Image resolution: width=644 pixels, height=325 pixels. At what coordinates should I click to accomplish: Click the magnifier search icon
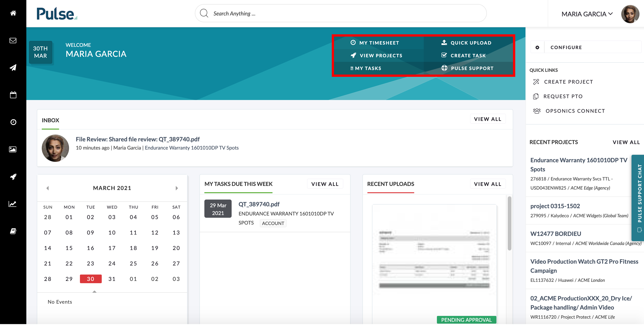(204, 13)
